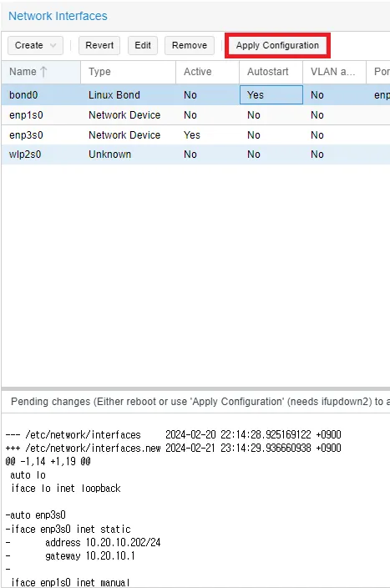390x588 pixels.
Task: Sort by the Name column header
Action: (40, 72)
